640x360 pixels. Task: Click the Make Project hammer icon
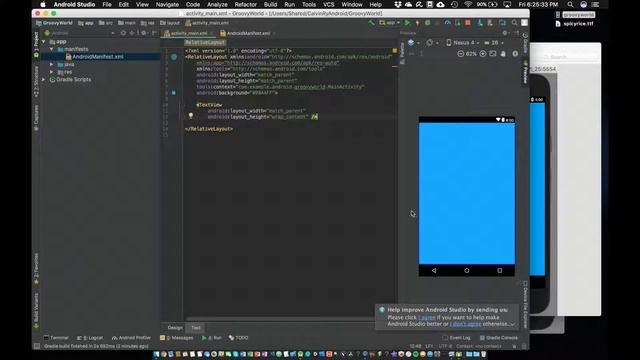(x=371, y=23)
